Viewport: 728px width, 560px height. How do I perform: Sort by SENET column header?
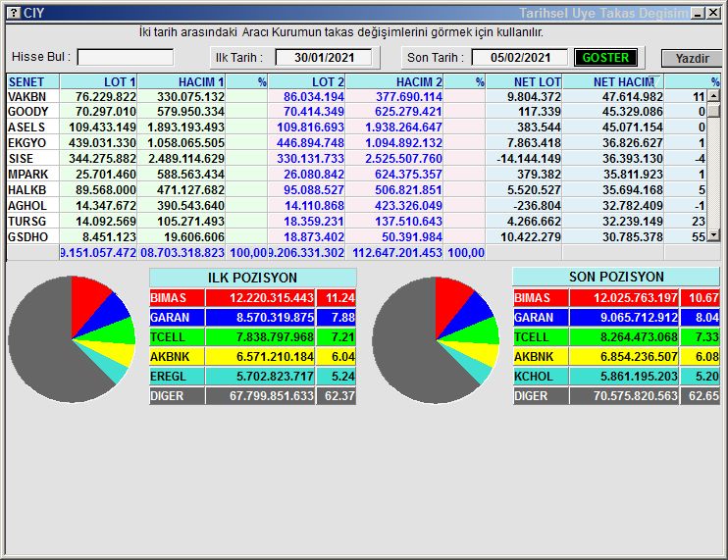33,81
